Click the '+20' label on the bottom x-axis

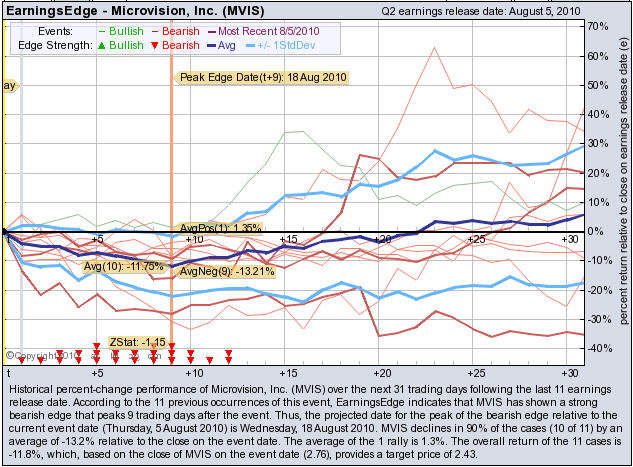click(382, 373)
